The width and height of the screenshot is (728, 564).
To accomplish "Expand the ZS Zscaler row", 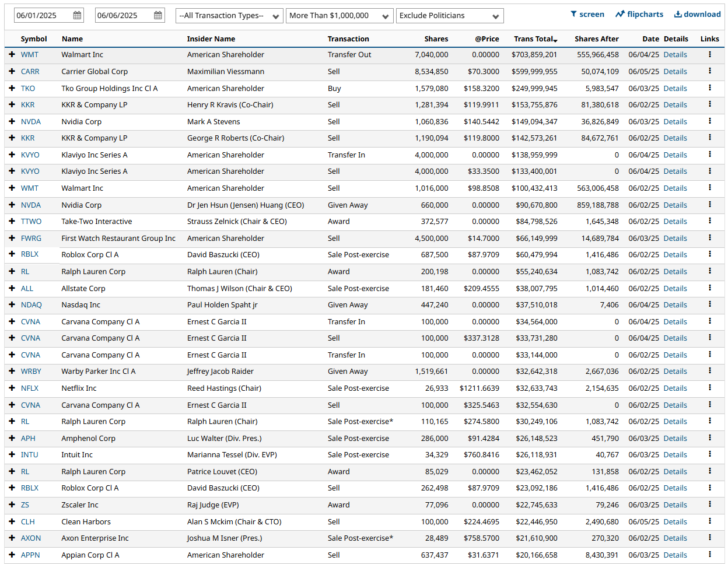I will tap(12, 505).
